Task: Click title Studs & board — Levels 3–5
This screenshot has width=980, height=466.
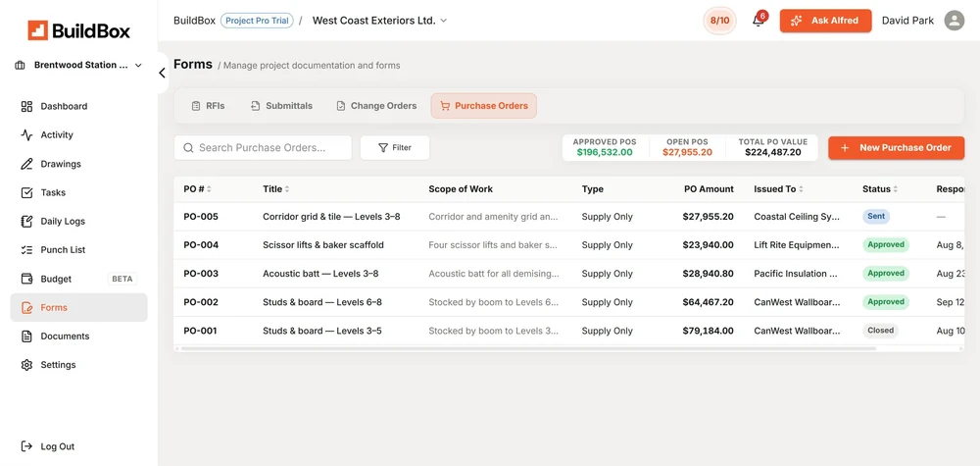Action: [x=321, y=331]
